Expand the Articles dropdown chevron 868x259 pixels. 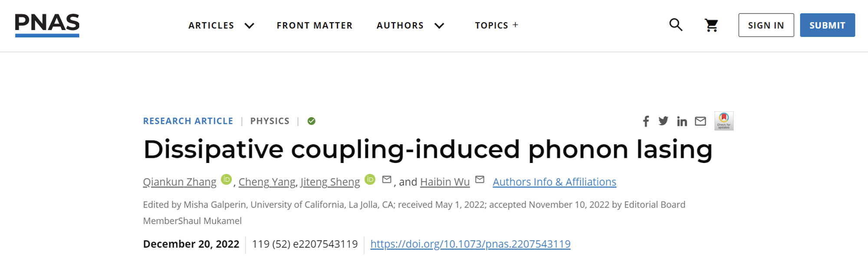click(249, 26)
